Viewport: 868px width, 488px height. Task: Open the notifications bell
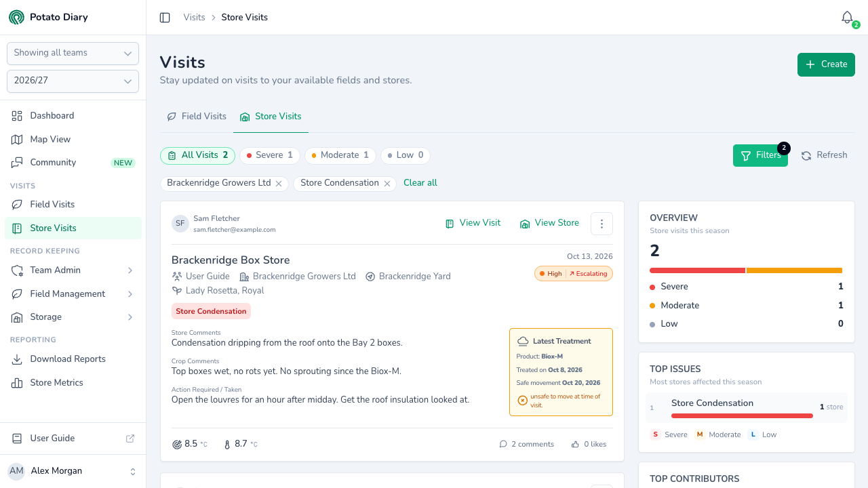click(847, 18)
